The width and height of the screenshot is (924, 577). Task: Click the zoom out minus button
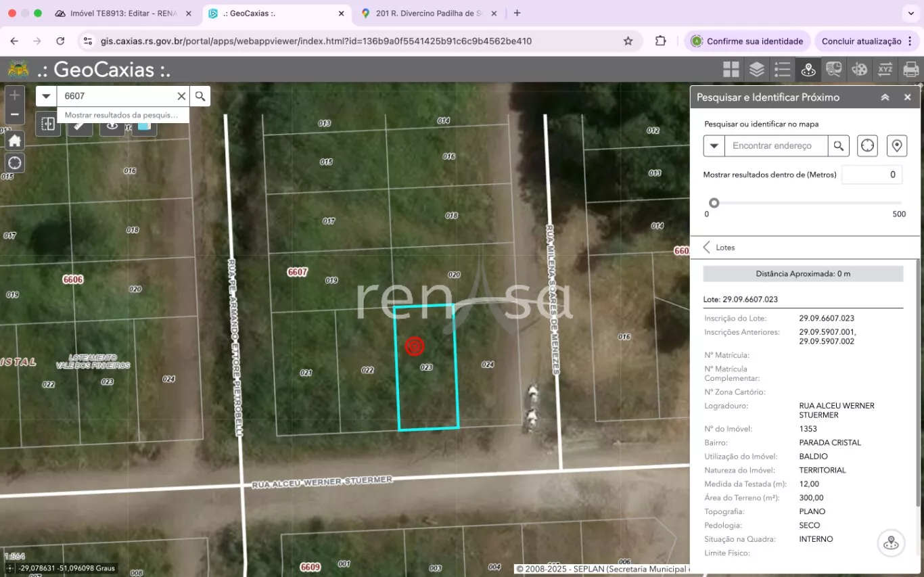coord(15,114)
